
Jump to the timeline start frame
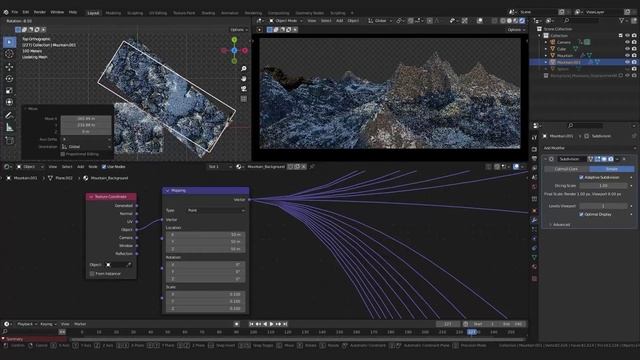point(251,324)
